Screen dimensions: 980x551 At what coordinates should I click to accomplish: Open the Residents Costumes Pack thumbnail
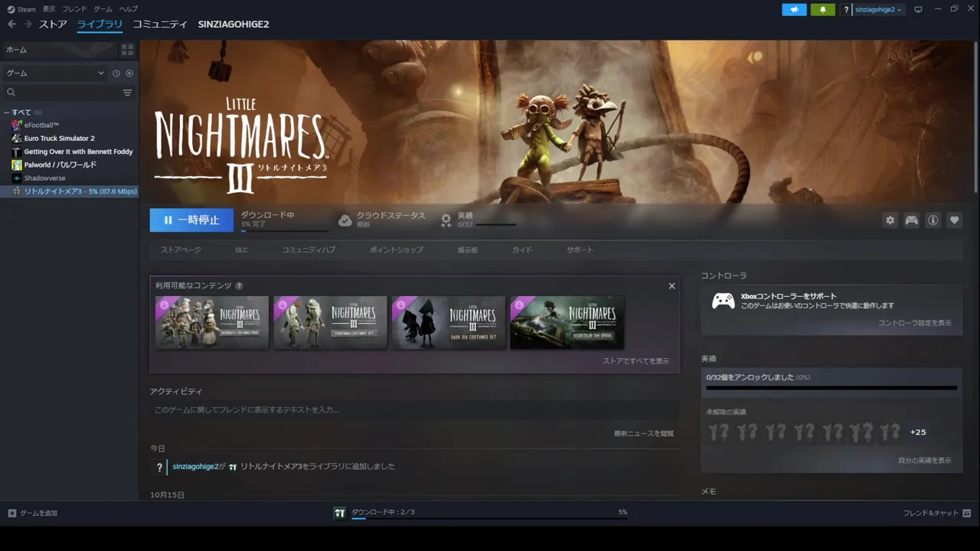(x=212, y=323)
